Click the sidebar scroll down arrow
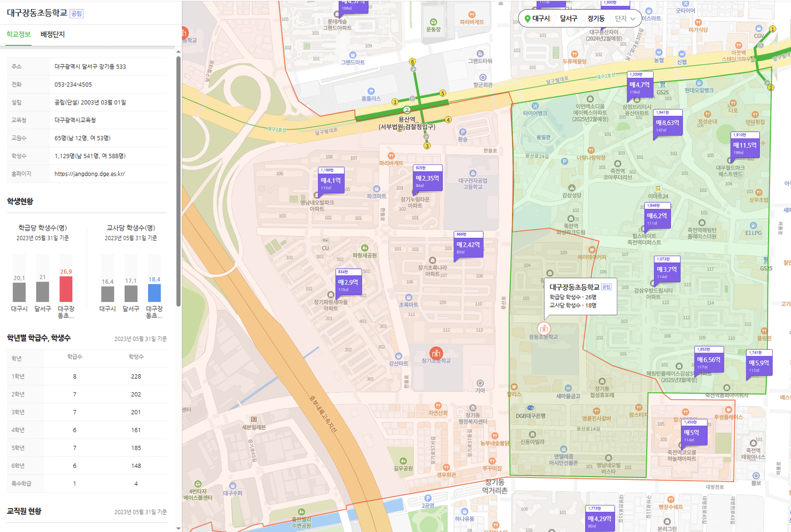The height and width of the screenshot is (532, 791). coord(178,528)
